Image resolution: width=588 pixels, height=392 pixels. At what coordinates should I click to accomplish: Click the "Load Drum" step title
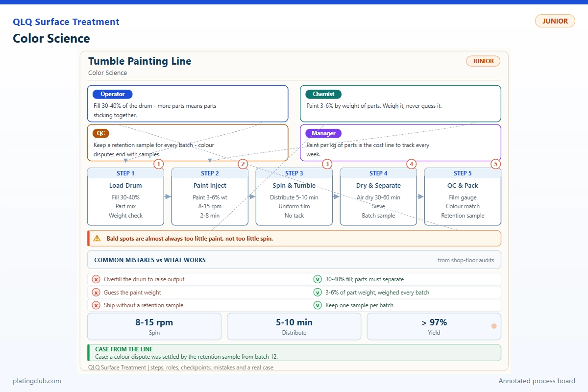pos(125,186)
